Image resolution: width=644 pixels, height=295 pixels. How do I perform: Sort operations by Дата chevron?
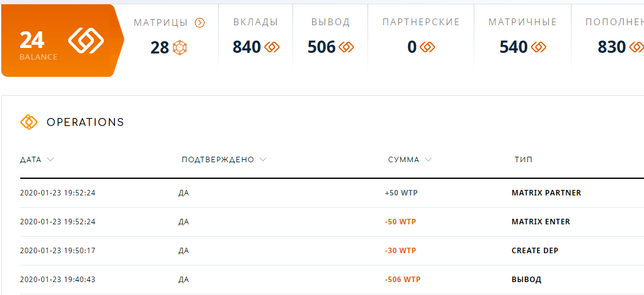[50, 159]
